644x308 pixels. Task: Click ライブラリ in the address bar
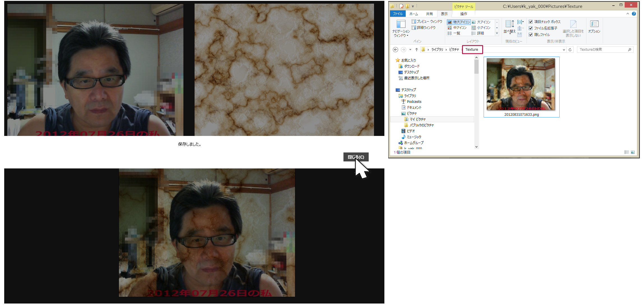point(437,50)
